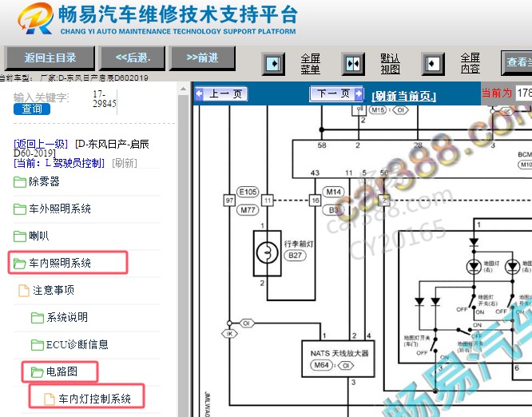Click the M15 connector label
532x417 pixels.
point(378,110)
